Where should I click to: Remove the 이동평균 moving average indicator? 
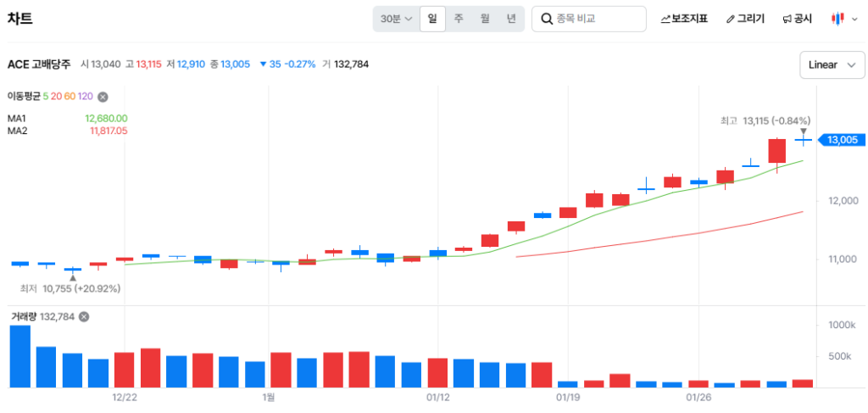[103, 97]
